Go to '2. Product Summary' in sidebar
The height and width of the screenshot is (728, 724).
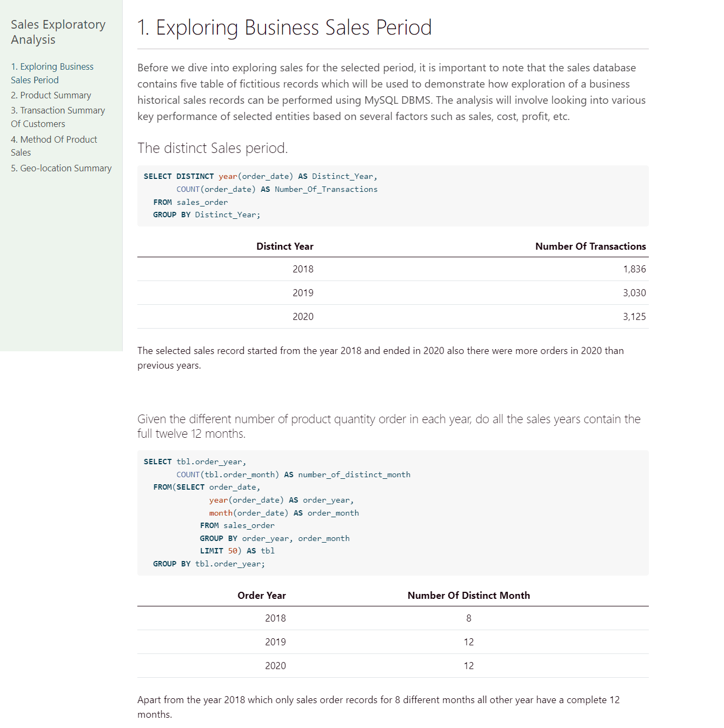[51, 95]
